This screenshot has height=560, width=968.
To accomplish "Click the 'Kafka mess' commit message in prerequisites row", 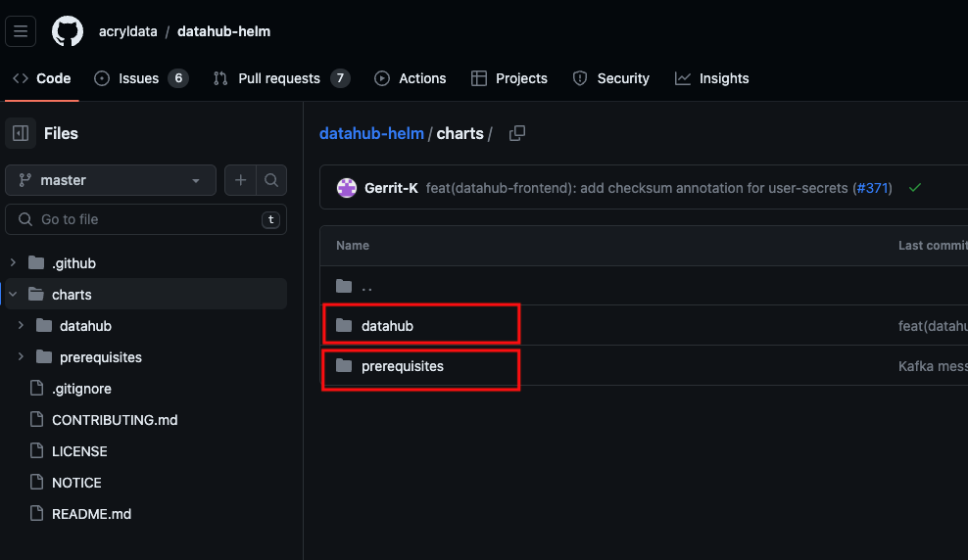I will (933, 366).
